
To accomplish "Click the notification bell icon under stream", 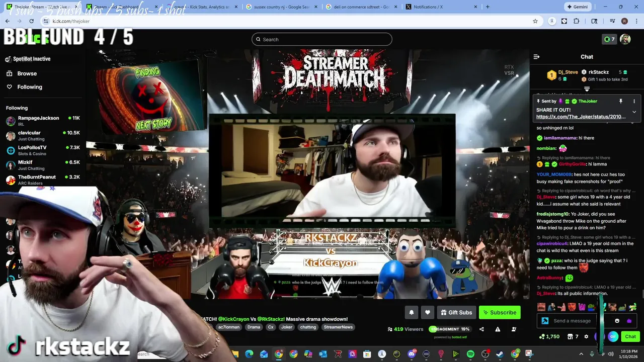I will pos(412,312).
